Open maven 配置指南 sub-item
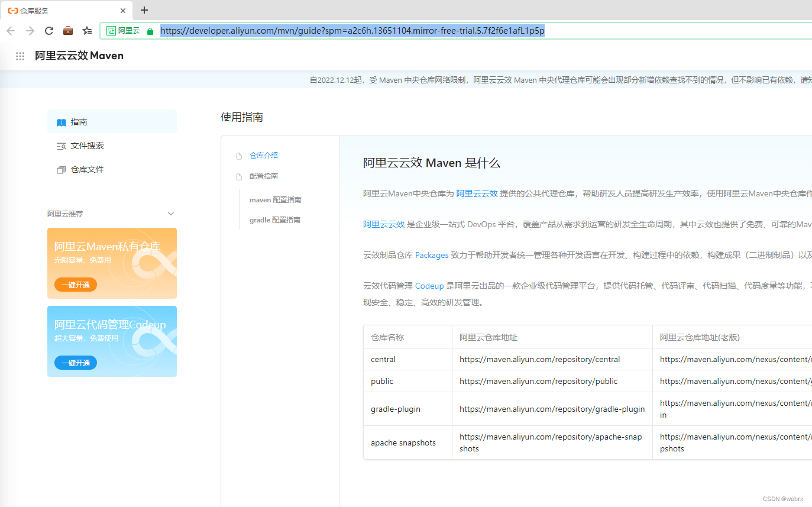Screen dimensions: 812x507 click(x=276, y=200)
